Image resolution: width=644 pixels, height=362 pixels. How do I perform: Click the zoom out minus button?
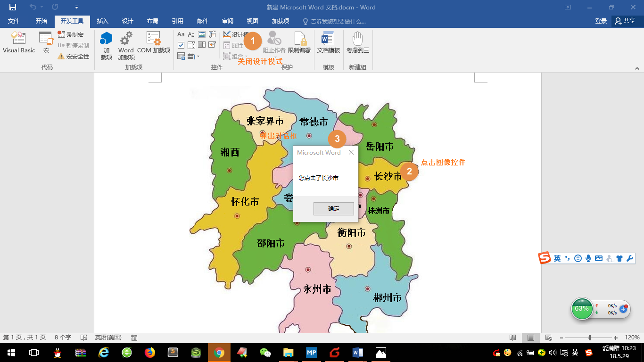click(561, 337)
